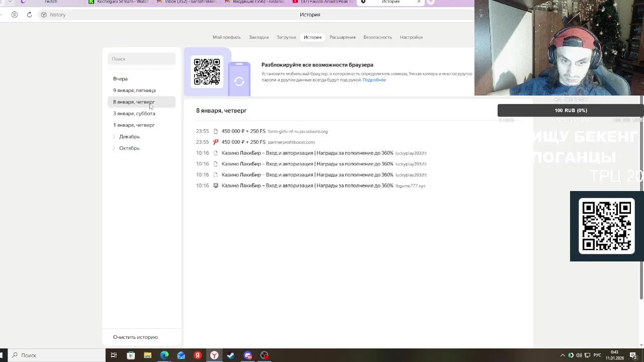Open Microsoft Store from taskbar
Viewport: 644px width, 362px height.
(131, 355)
